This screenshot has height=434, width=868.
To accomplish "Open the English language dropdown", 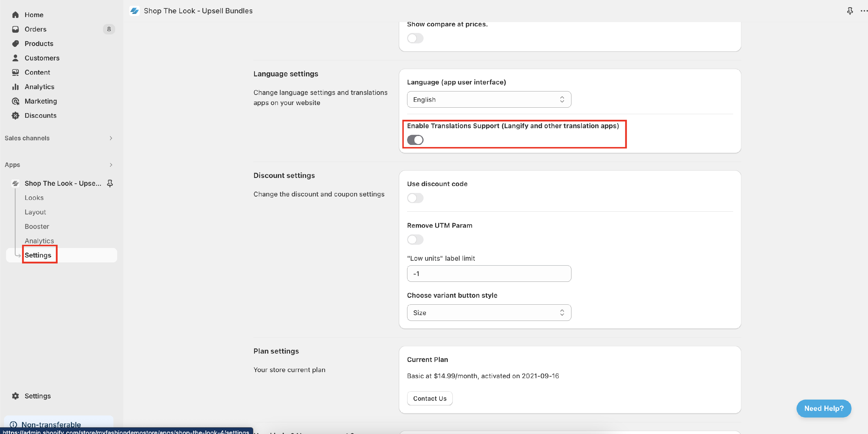I will (x=489, y=100).
